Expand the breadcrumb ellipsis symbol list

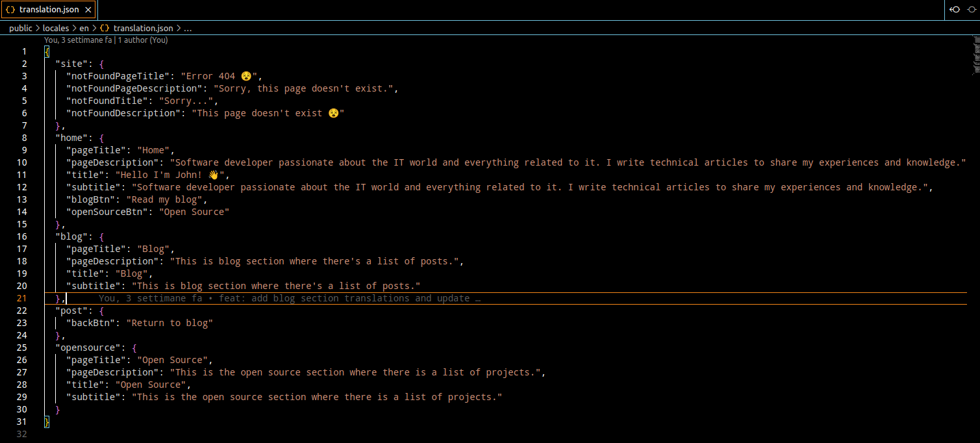pyautogui.click(x=188, y=29)
